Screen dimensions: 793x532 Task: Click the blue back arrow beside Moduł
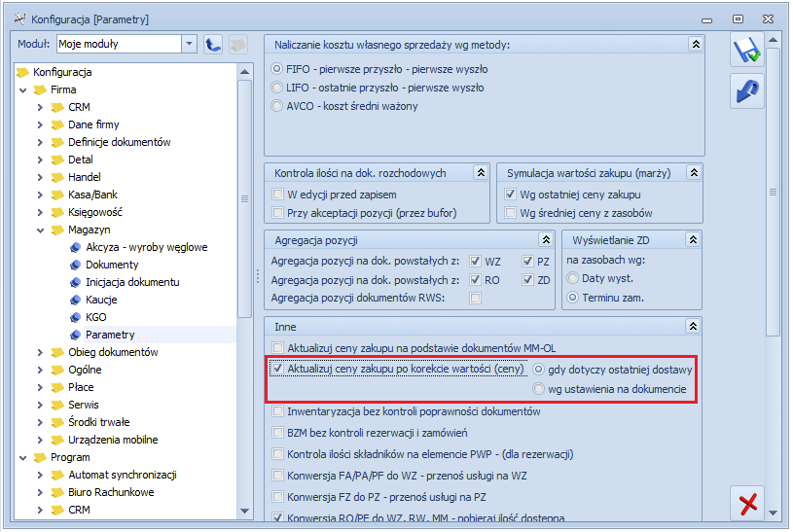[x=213, y=45]
